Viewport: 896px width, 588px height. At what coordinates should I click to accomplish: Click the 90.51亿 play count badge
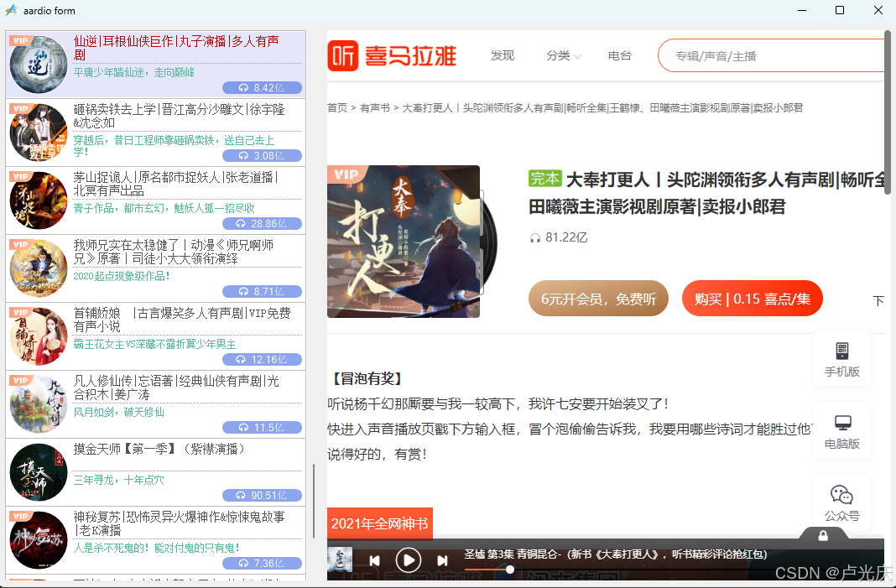tap(263, 496)
